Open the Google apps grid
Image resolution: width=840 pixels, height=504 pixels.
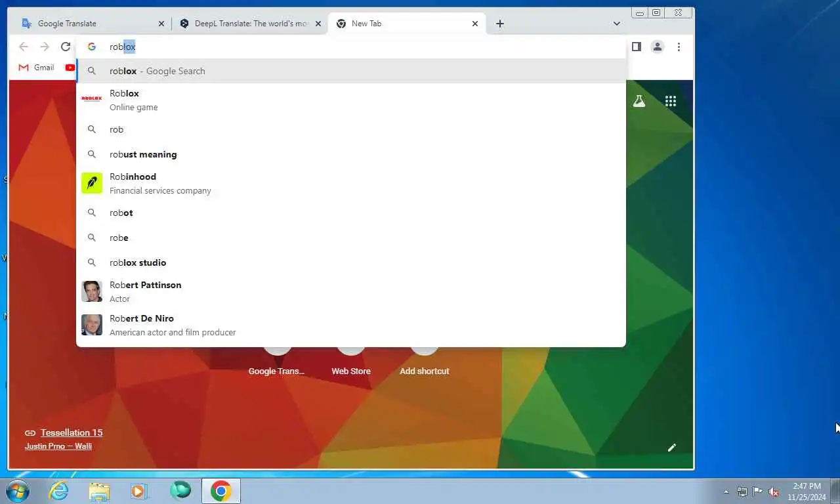coord(670,101)
